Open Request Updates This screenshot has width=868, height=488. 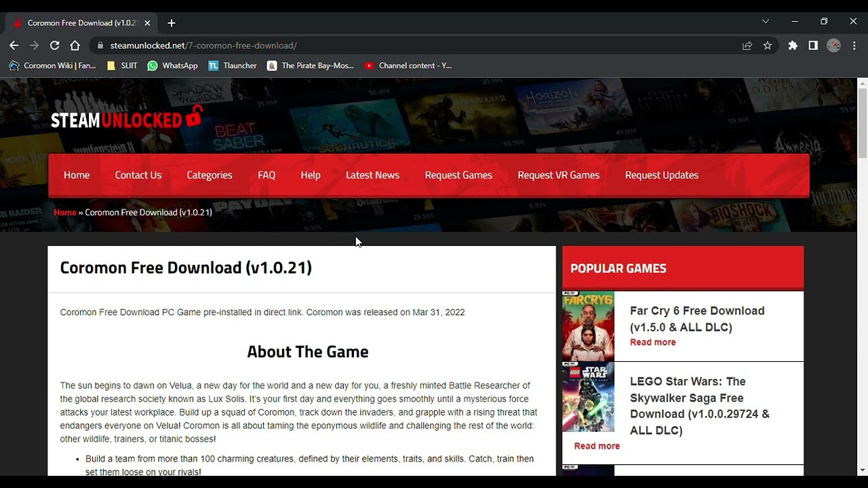point(662,175)
